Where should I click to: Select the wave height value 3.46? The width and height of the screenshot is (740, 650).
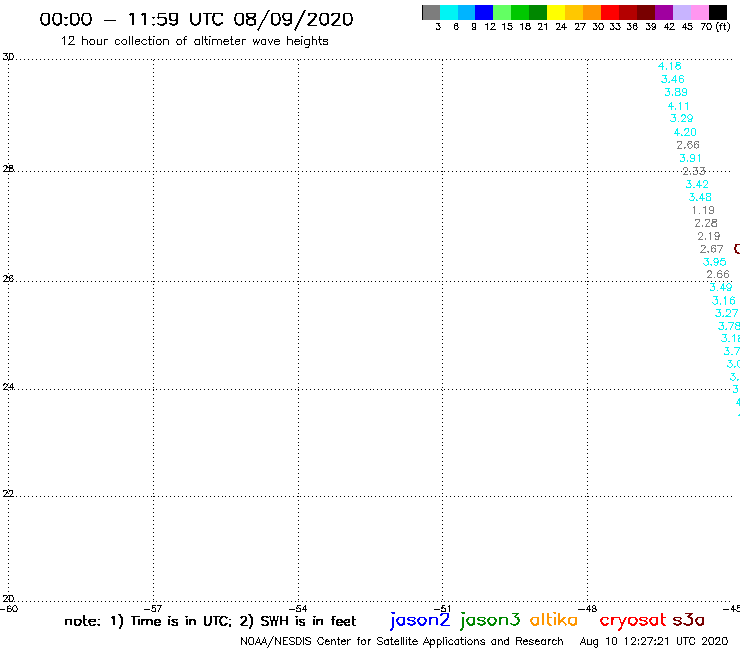click(x=673, y=79)
